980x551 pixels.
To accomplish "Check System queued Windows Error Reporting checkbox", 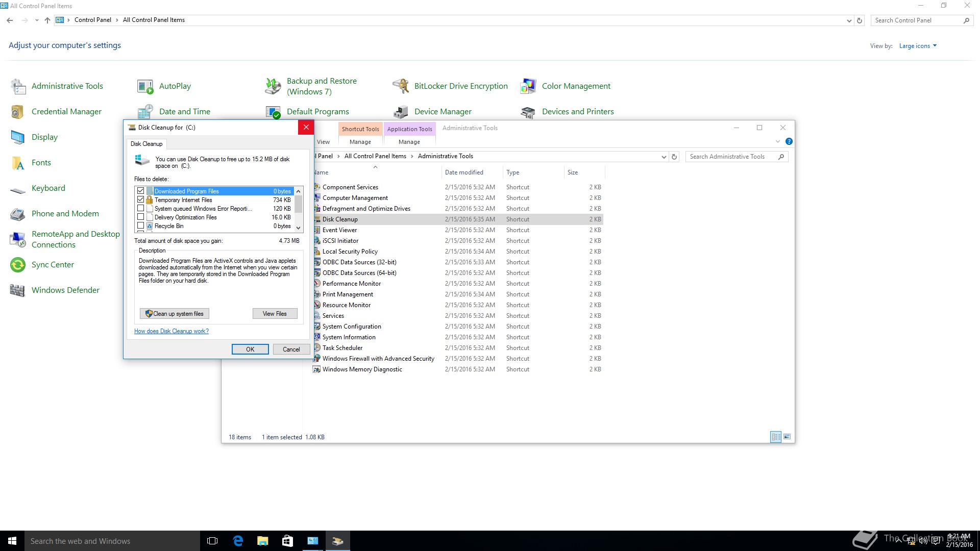I will pos(141,208).
